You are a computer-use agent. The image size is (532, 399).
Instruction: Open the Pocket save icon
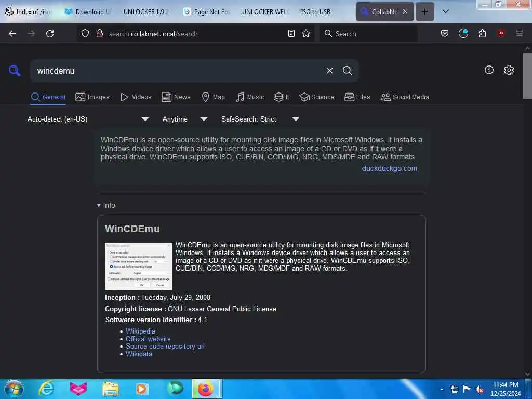tap(445, 33)
